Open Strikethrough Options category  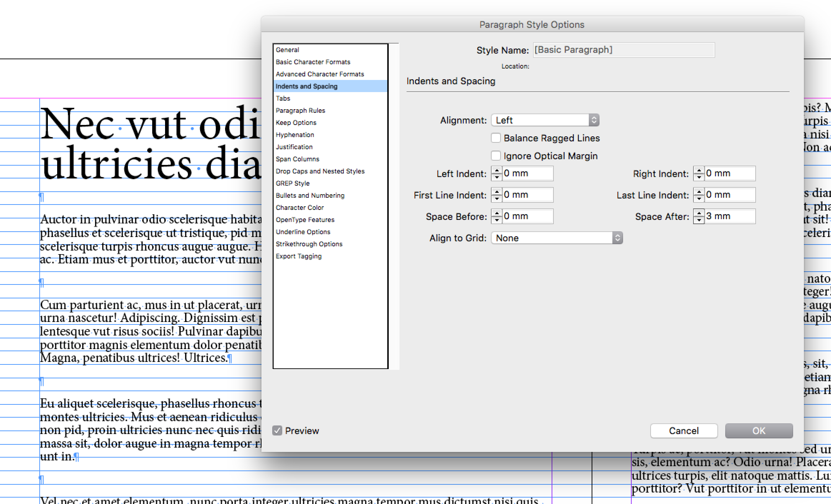pyautogui.click(x=330, y=244)
